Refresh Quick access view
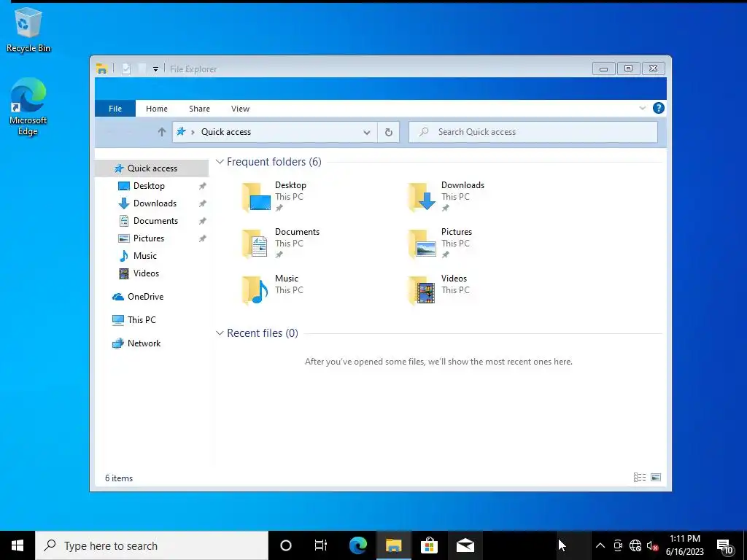 [389, 133]
